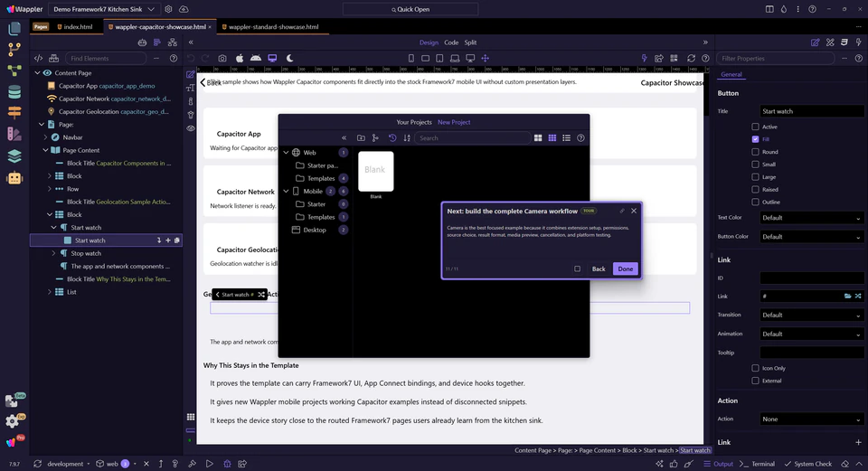Toggle the layout panels icon in title bar

coord(769,9)
